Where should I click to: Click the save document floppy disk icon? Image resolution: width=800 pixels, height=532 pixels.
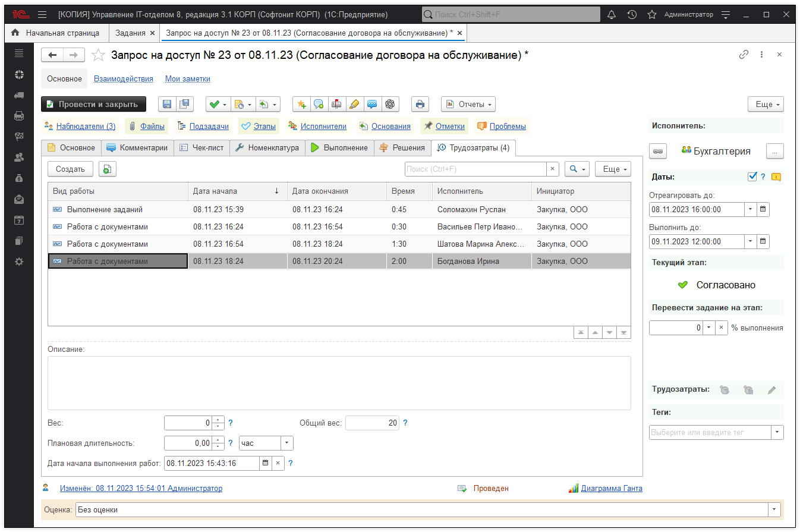pos(167,104)
